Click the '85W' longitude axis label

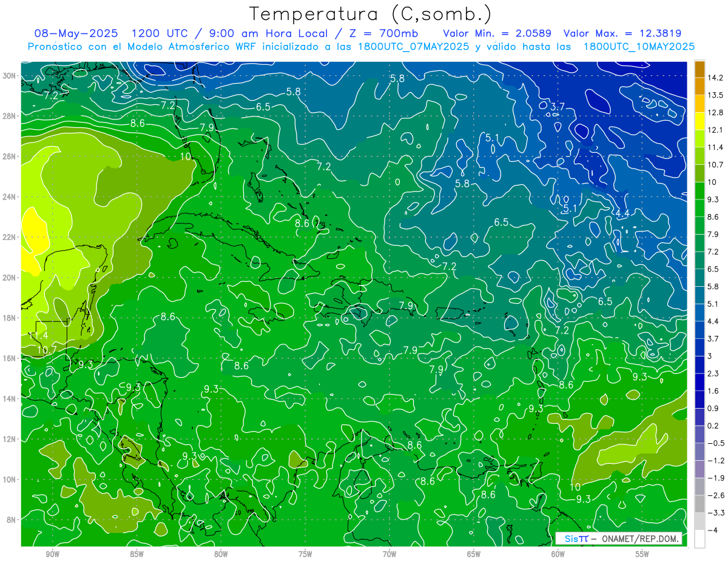click(136, 554)
